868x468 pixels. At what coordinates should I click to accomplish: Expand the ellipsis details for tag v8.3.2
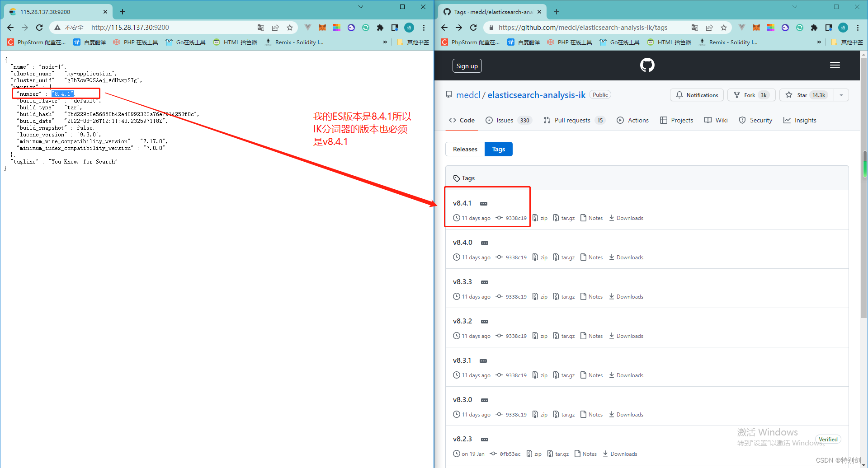click(485, 322)
